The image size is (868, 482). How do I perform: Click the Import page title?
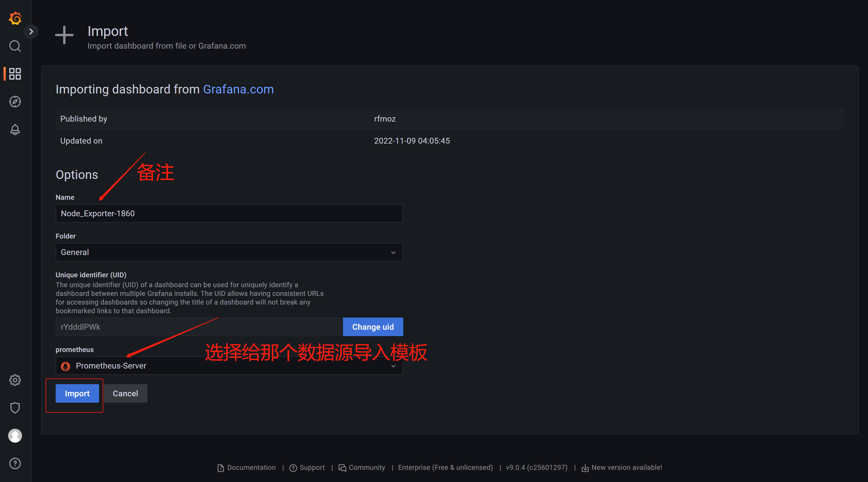coord(107,31)
